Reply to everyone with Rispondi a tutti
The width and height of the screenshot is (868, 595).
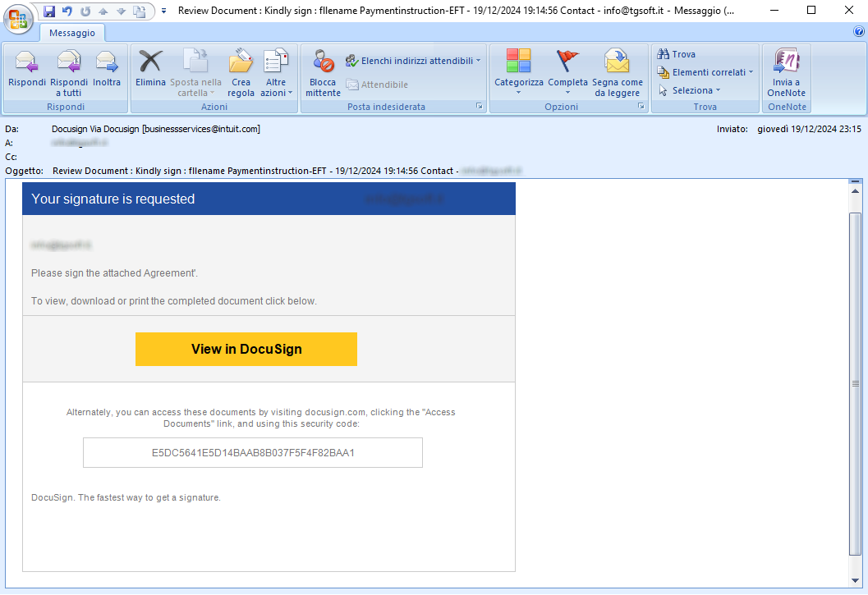pos(69,73)
